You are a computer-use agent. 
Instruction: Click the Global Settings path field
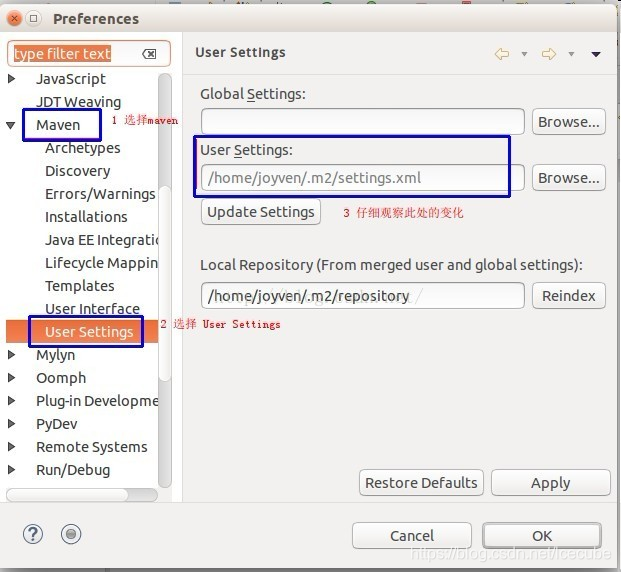pos(362,122)
